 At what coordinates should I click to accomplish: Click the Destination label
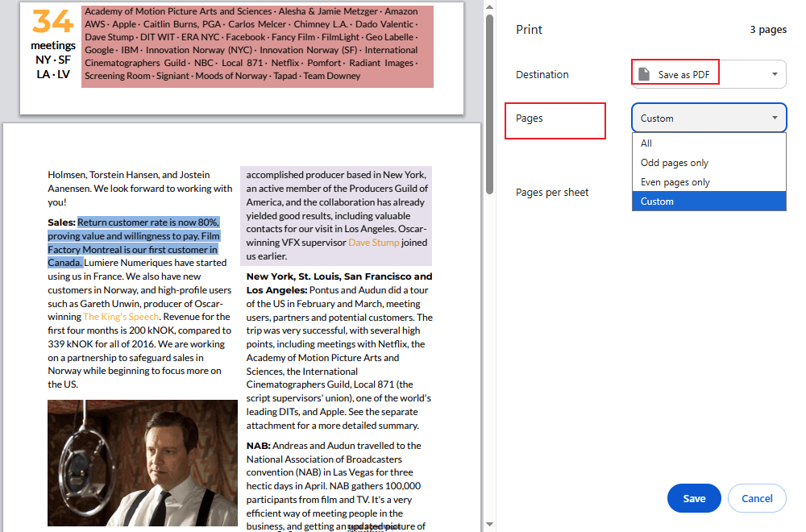(542, 74)
